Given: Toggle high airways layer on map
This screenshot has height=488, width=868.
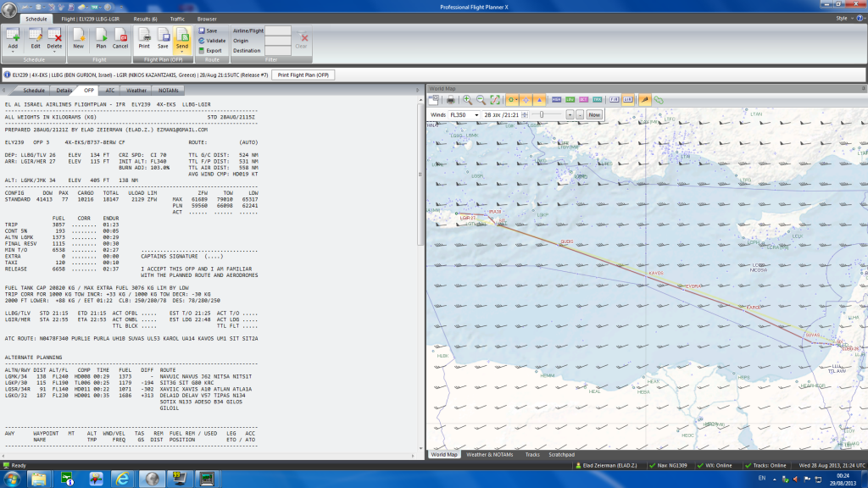Looking at the screenshot, I should point(557,100).
